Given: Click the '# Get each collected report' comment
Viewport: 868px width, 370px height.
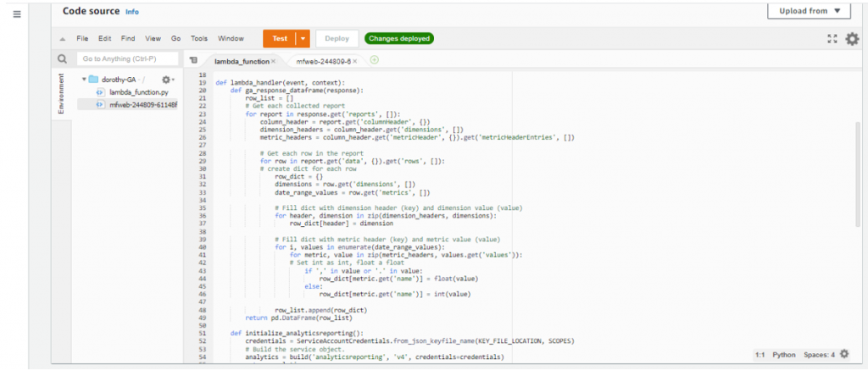Looking at the screenshot, I should pyautogui.click(x=296, y=106).
